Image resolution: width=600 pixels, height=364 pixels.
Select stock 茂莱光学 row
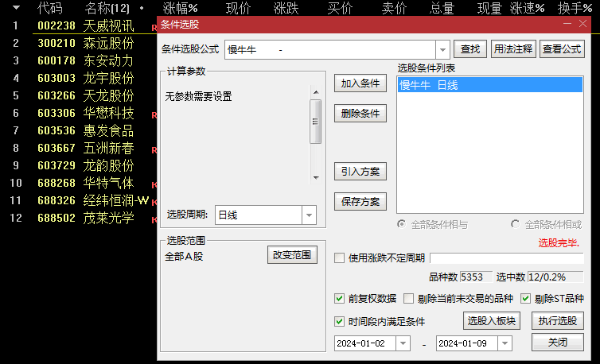(x=109, y=218)
